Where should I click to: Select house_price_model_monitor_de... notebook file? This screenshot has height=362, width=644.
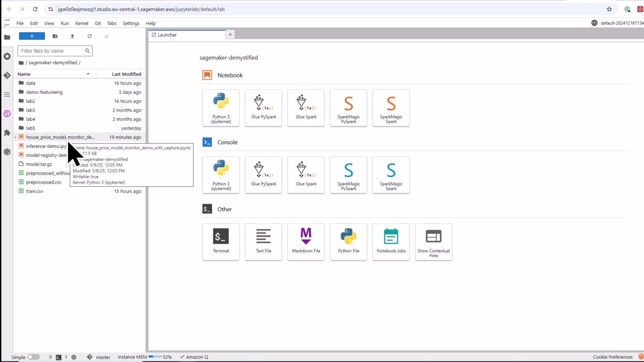coord(79,137)
